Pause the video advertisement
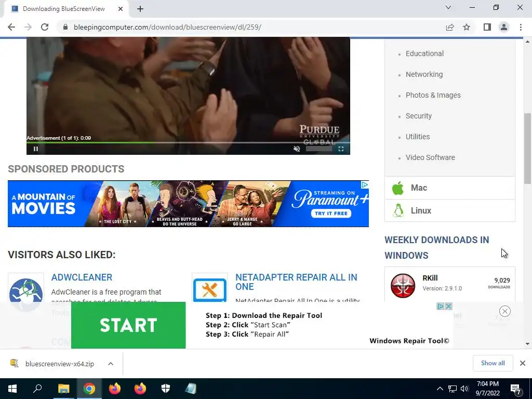This screenshot has width=532, height=399. (x=36, y=149)
